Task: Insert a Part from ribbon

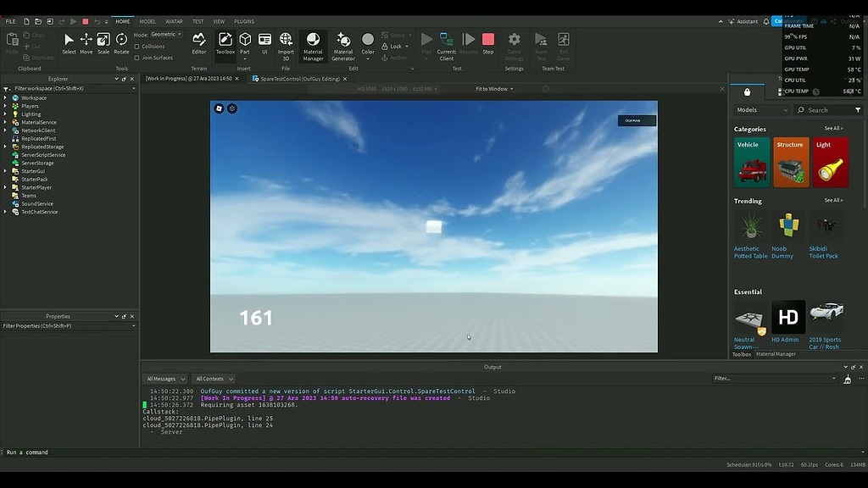Action: click(245, 44)
